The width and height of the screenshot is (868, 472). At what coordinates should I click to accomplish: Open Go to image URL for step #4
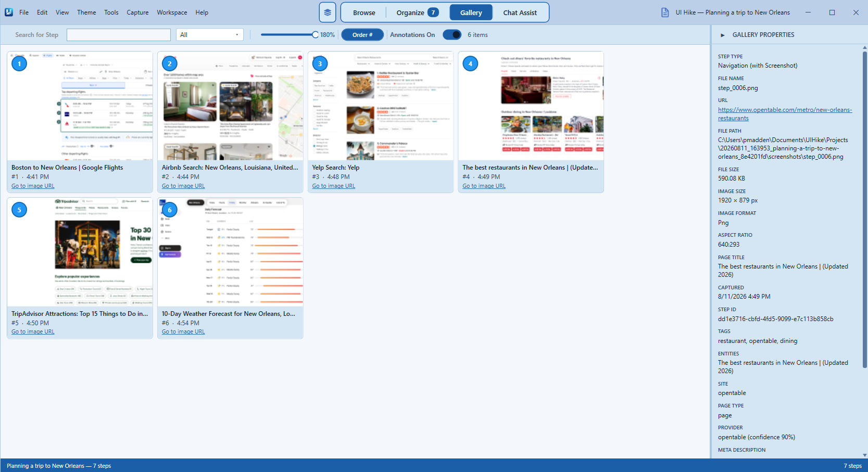(484, 186)
